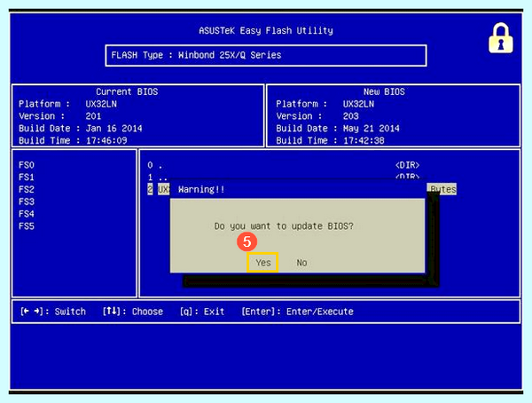Decline the update by choosing No

pos(301,263)
